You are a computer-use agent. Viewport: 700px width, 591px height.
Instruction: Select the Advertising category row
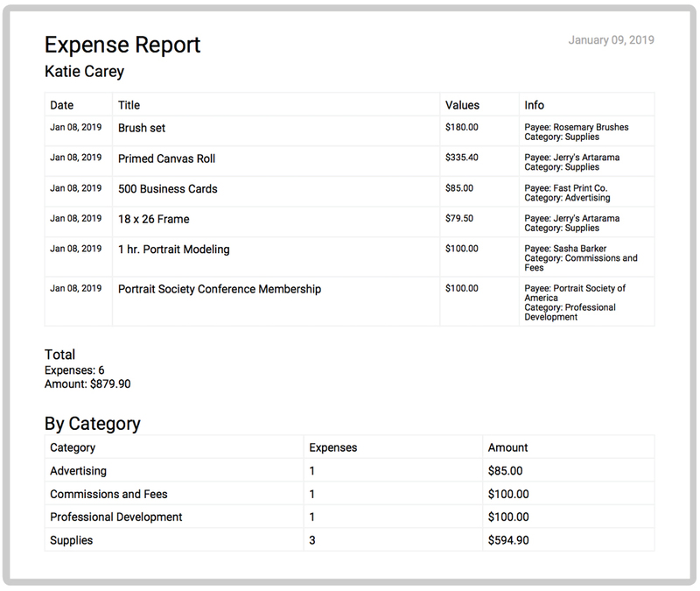point(78,471)
